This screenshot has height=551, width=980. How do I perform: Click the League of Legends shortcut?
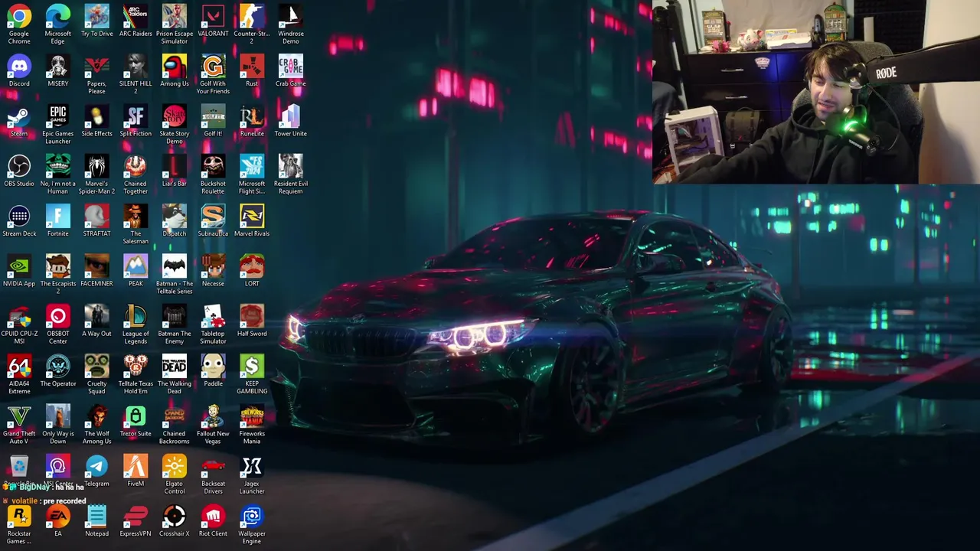pyautogui.click(x=136, y=317)
